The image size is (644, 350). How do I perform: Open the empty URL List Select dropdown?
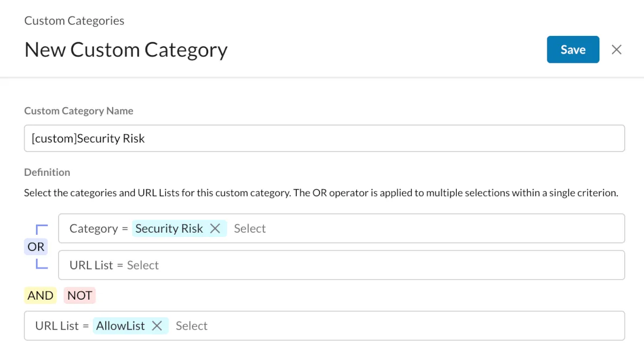[x=143, y=265]
